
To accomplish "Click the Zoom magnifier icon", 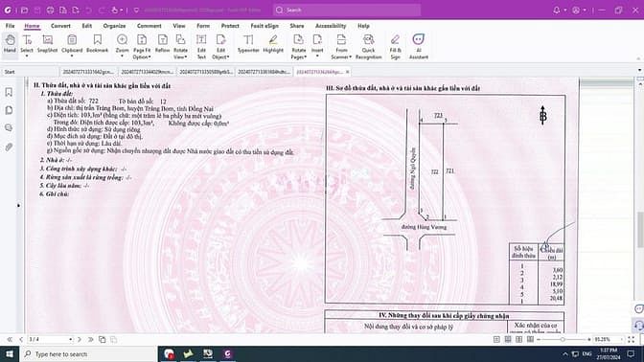I will 122,40.
